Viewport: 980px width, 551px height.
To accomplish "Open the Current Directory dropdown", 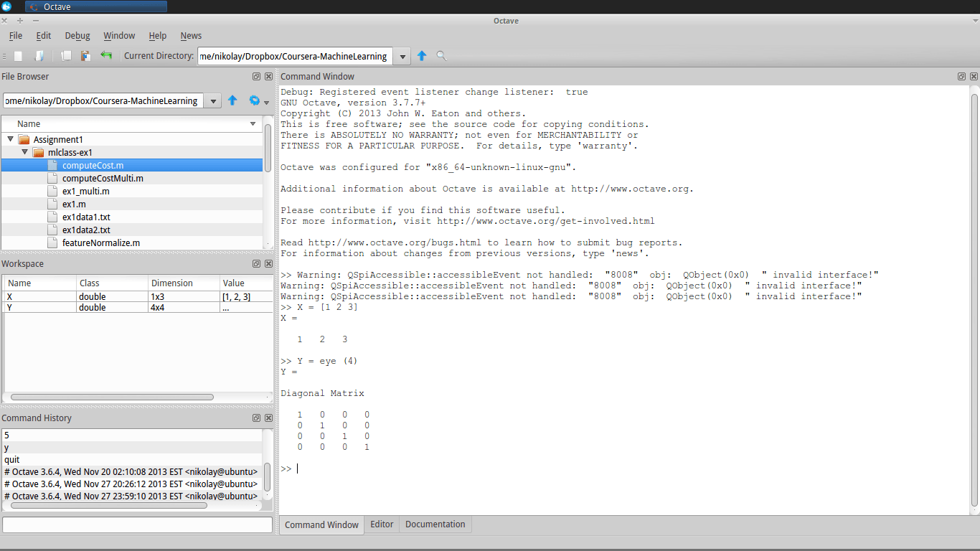I will [402, 55].
